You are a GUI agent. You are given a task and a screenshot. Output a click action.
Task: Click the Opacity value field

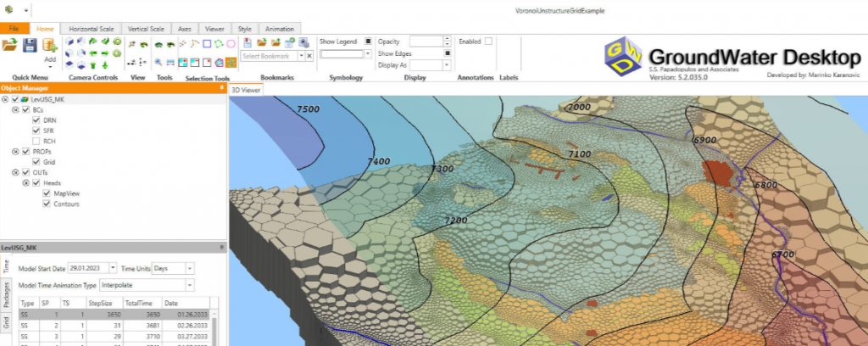(426, 41)
